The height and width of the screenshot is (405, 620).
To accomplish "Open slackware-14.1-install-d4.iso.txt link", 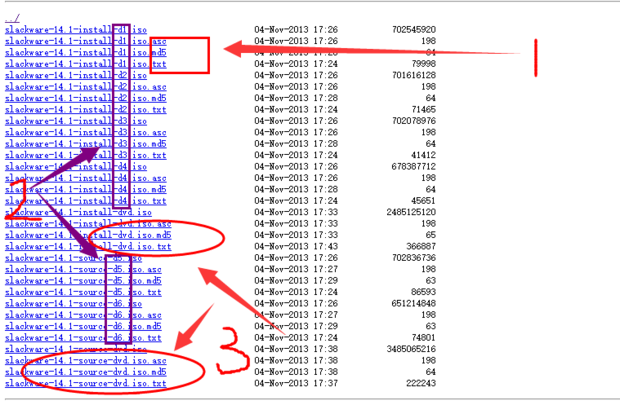I will (x=86, y=201).
